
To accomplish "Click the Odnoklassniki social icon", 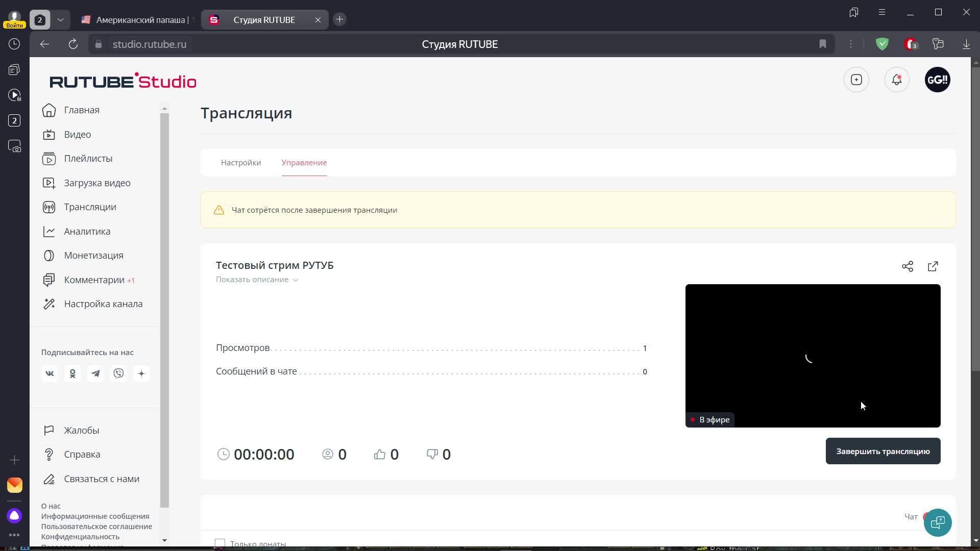I will click(72, 373).
